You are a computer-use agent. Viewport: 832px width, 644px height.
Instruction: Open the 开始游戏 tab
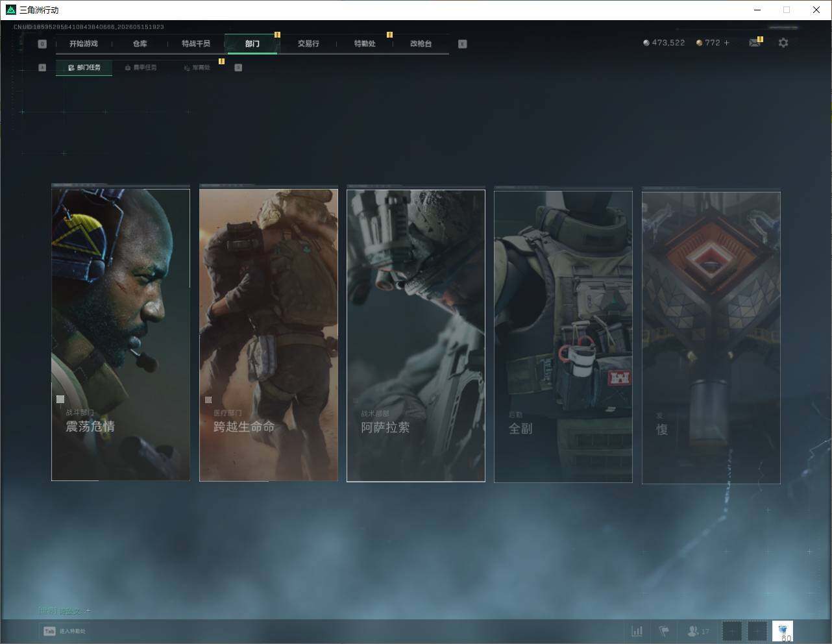coord(84,43)
